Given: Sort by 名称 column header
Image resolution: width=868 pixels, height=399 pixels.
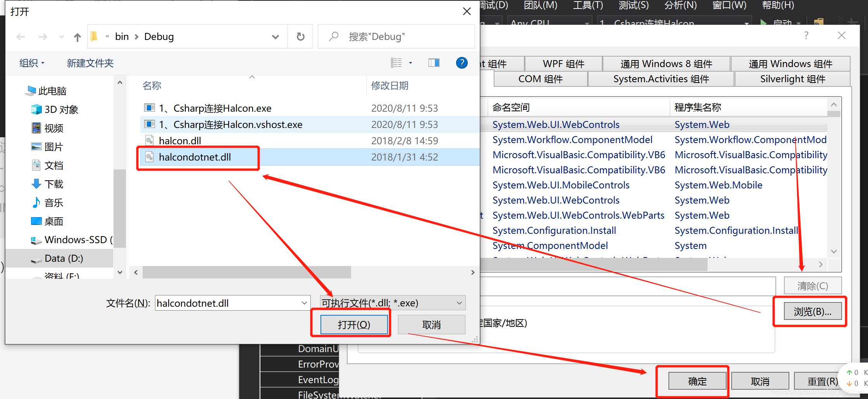Looking at the screenshot, I should click(152, 86).
